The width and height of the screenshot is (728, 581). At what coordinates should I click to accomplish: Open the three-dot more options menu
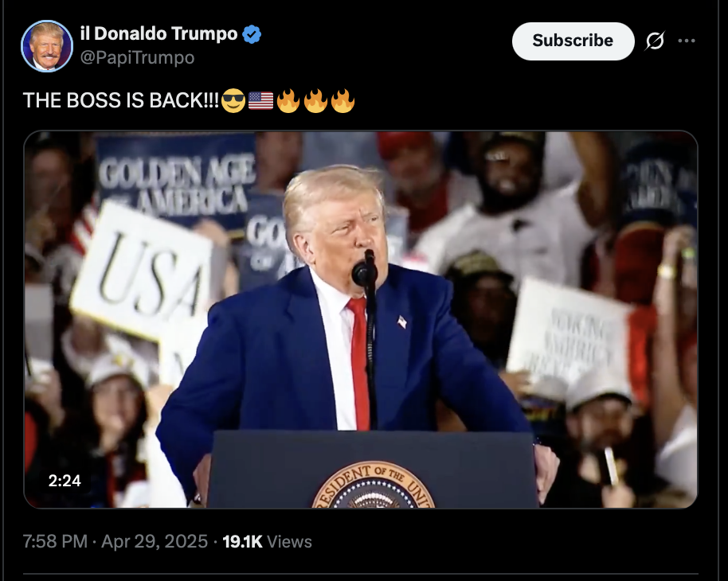click(x=687, y=41)
